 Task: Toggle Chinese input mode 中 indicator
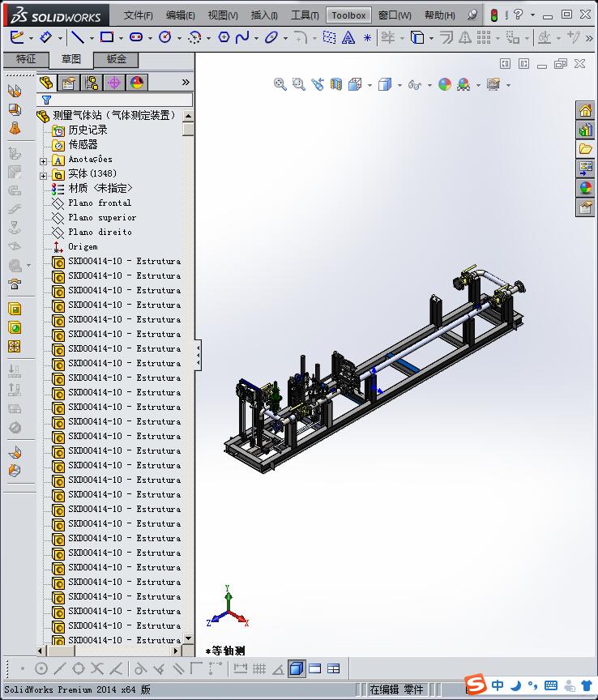pos(498,685)
